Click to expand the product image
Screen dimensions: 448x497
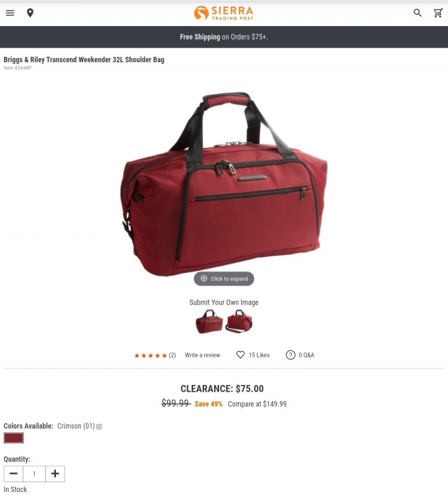[x=224, y=278]
